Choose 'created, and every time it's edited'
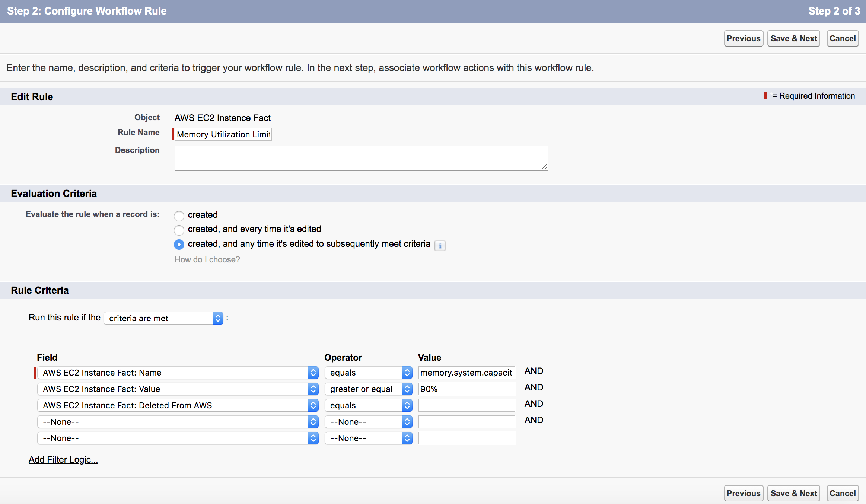The height and width of the screenshot is (504, 866). point(179,230)
